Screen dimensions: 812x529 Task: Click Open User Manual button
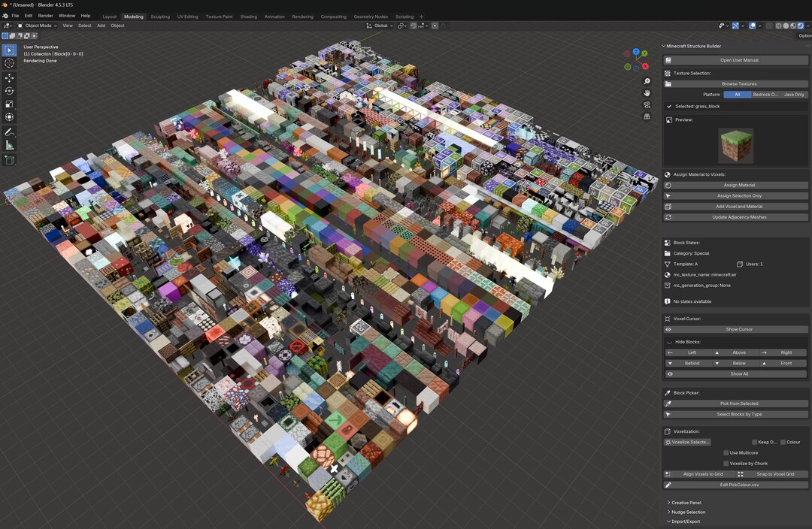[x=735, y=60]
